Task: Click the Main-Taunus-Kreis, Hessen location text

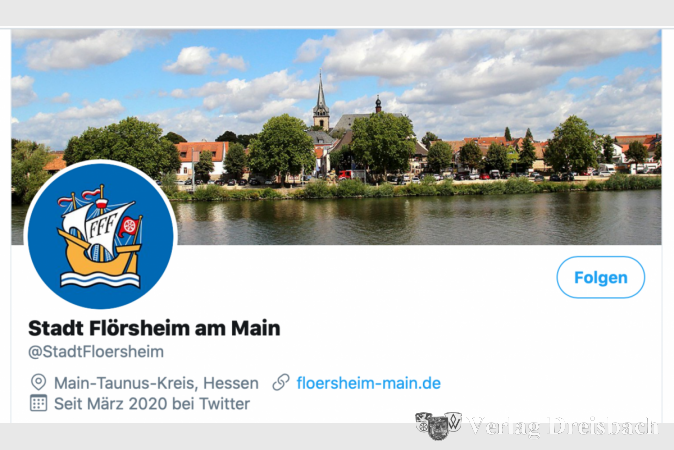Action: (156, 383)
